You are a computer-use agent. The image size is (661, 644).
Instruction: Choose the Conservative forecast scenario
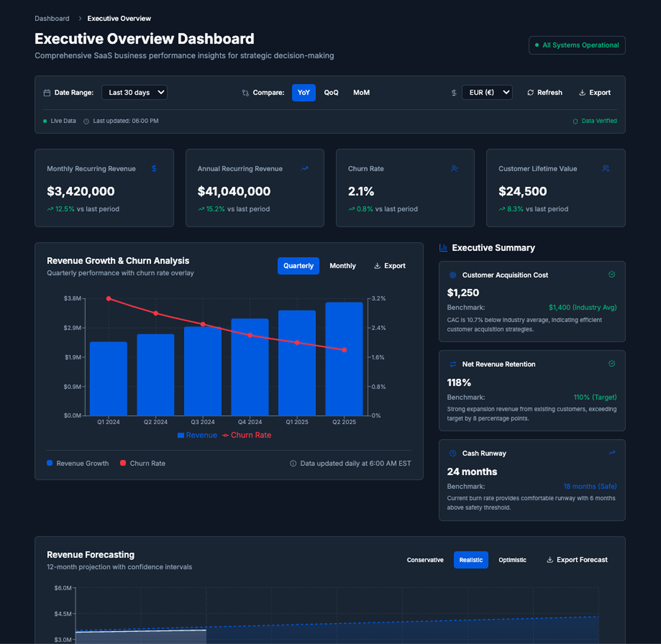click(x=425, y=560)
